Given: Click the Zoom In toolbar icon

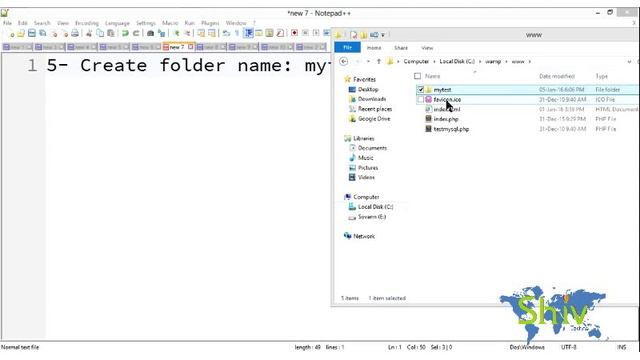Looking at the screenshot, I should 176,33.
